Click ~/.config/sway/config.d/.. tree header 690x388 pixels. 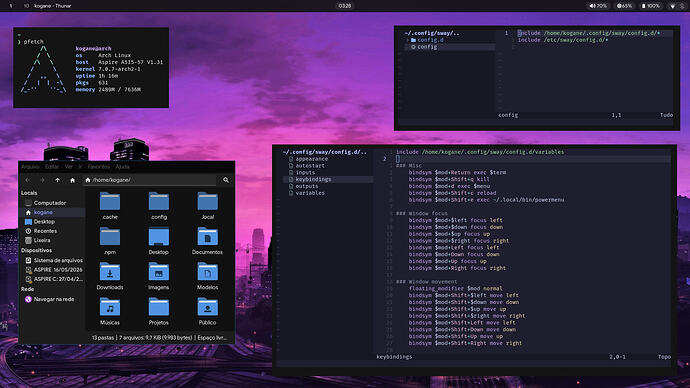coord(324,152)
